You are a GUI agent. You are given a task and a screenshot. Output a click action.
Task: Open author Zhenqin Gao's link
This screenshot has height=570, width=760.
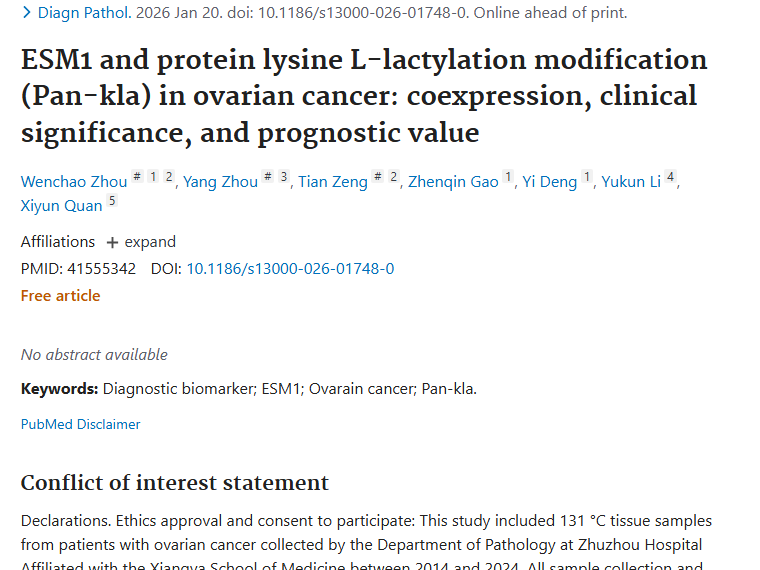click(453, 182)
